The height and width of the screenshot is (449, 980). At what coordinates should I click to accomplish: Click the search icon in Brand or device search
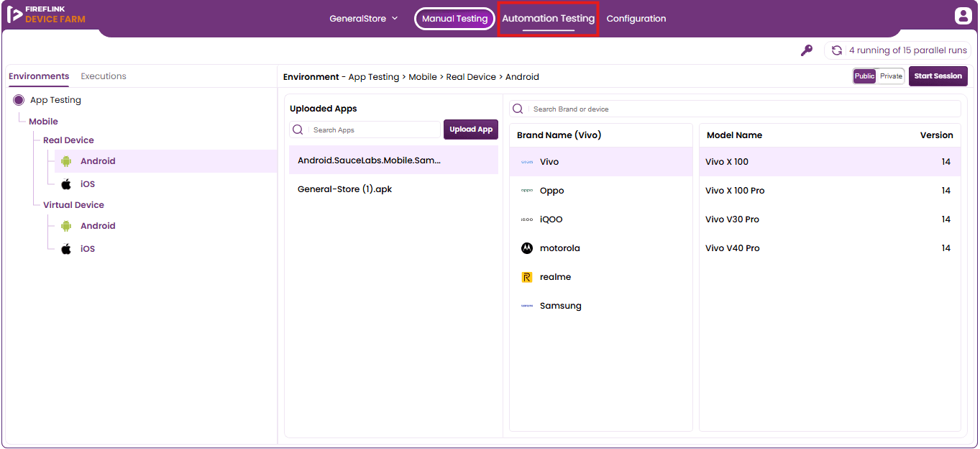coord(518,109)
